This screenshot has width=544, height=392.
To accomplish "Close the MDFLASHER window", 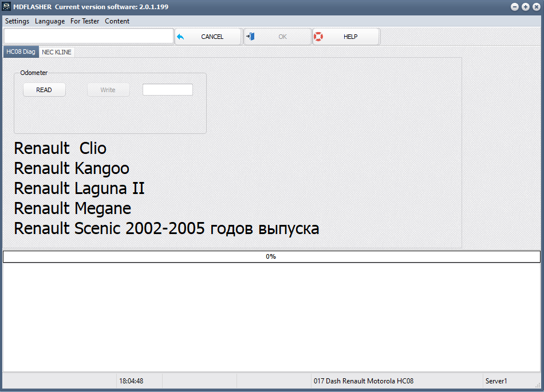I will (x=537, y=7).
